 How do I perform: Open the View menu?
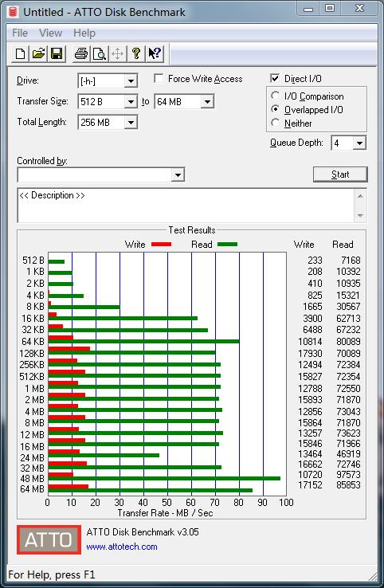coord(51,33)
